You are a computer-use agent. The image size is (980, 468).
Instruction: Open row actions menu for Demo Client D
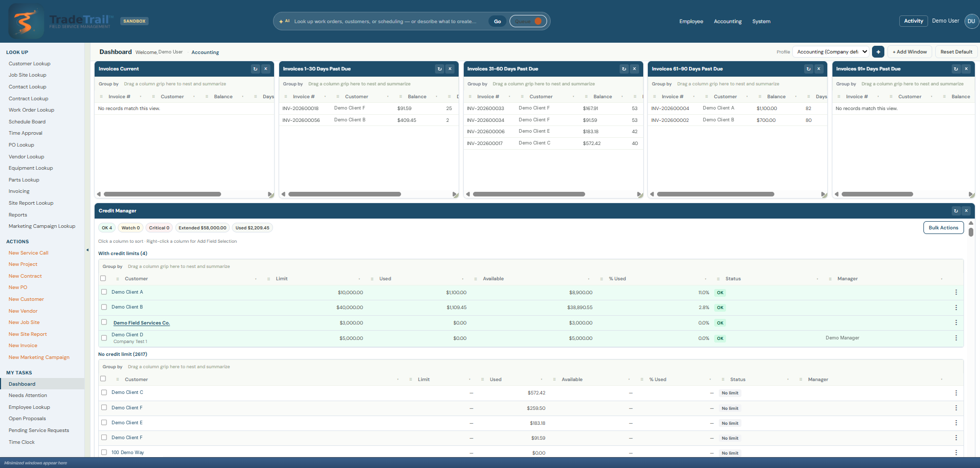pos(956,338)
